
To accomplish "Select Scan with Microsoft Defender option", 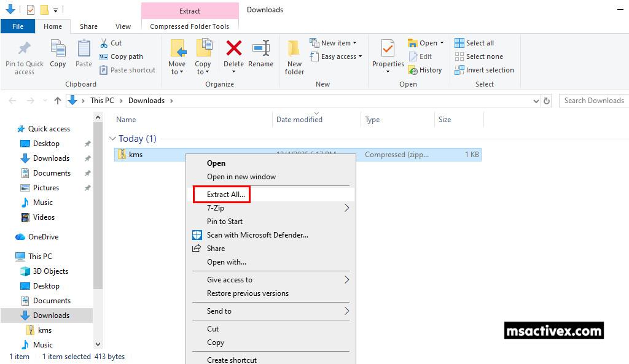I will click(x=257, y=235).
